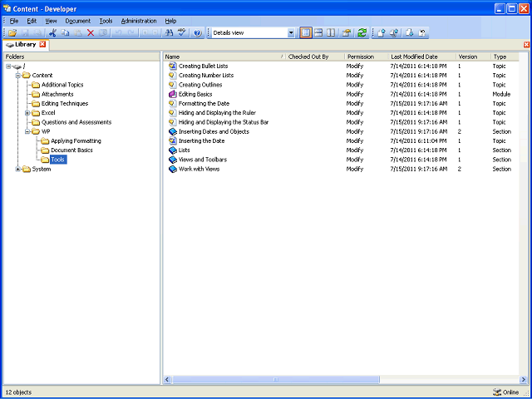
Task: Click the Creating Bullet Lists topic icon
Action: click(x=173, y=66)
